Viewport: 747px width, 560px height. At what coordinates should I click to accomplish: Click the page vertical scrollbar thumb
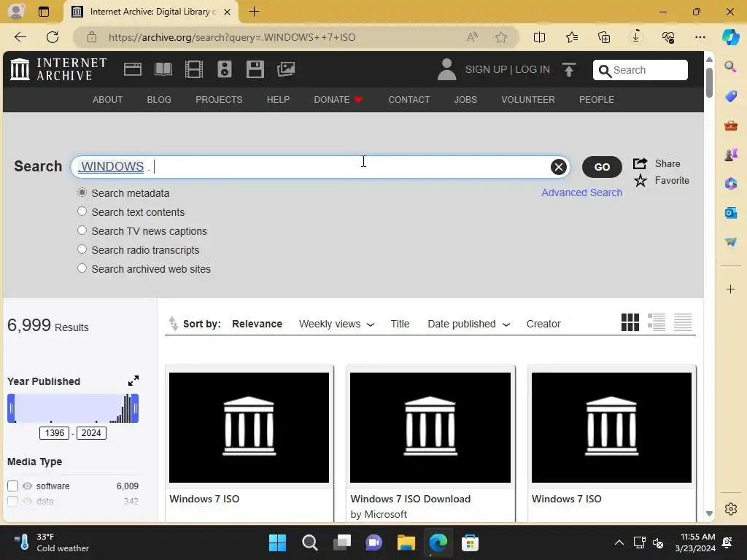pyautogui.click(x=709, y=82)
